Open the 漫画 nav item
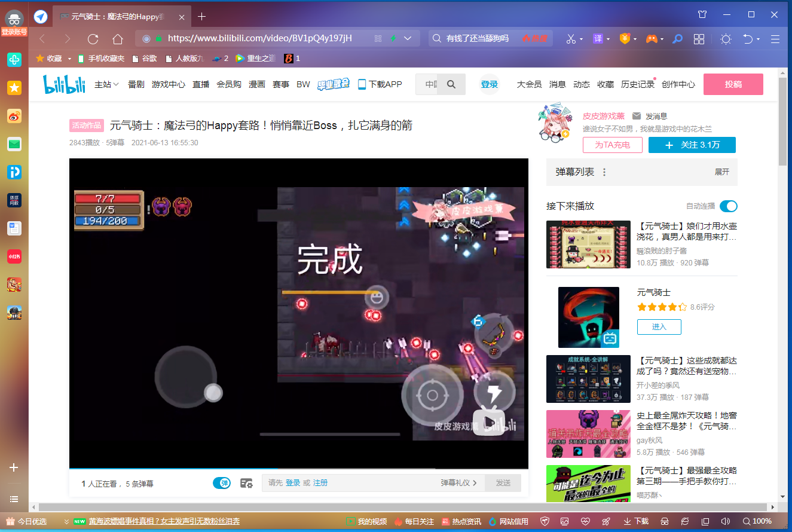This screenshot has height=532, width=792. [257, 84]
